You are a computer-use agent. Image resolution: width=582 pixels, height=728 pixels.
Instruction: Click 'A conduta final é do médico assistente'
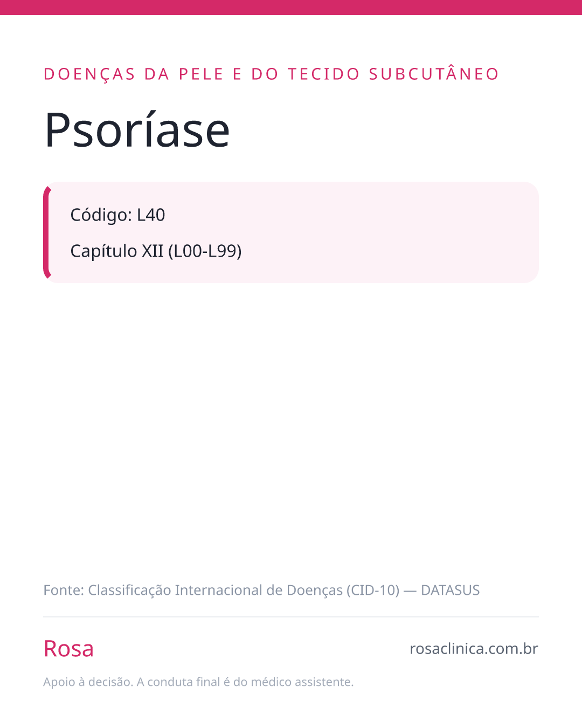245,682
